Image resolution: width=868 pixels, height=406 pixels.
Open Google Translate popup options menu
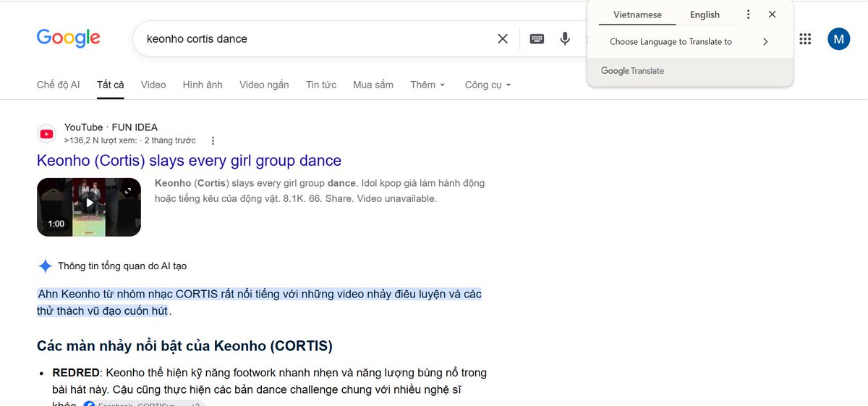point(748,14)
